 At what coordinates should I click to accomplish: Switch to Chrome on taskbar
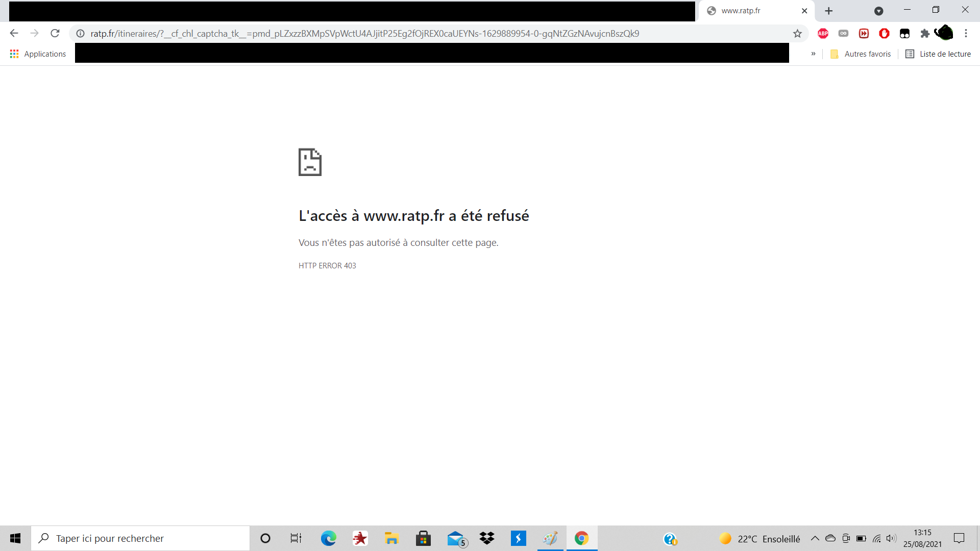point(582,538)
